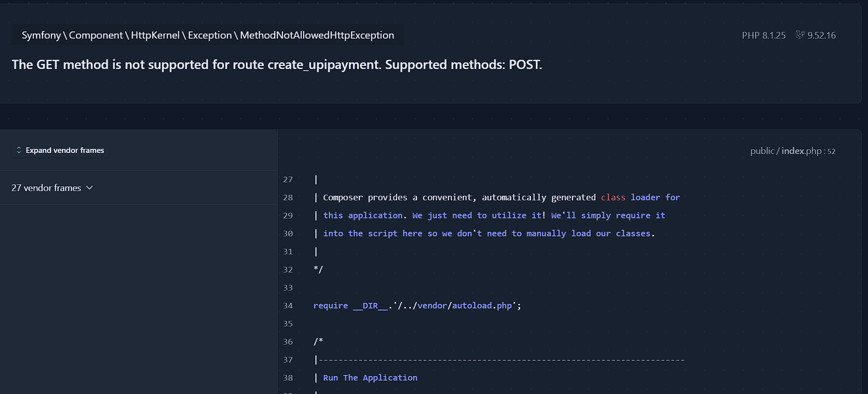The image size is (868, 394).
Task: Click the 'Run The Application' comment line
Action: point(370,378)
